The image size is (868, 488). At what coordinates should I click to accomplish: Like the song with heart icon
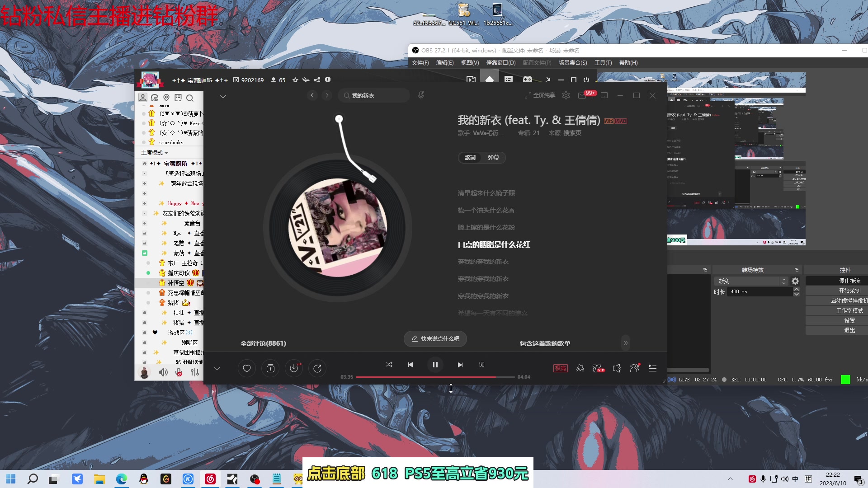(x=247, y=368)
